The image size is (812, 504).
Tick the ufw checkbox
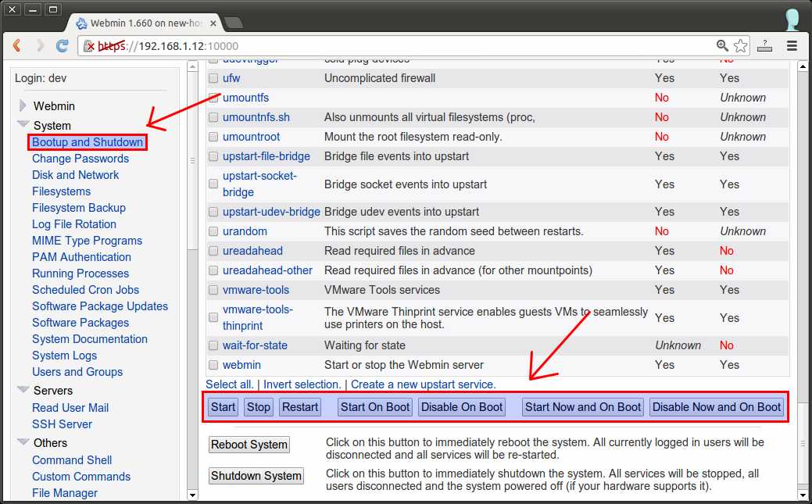[213, 78]
